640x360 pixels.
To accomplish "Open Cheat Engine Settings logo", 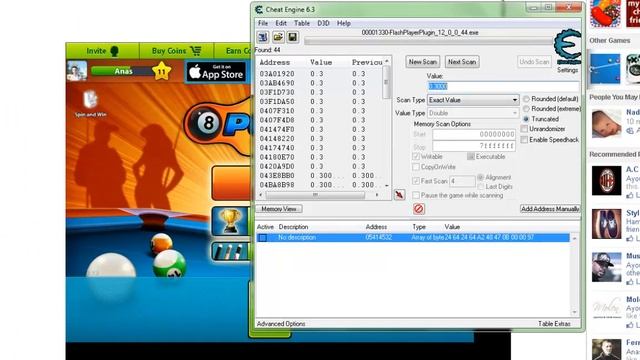I will point(567,47).
